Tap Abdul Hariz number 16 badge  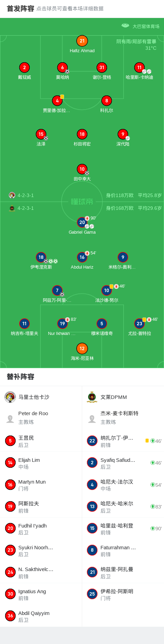pyautogui.click(x=82, y=257)
